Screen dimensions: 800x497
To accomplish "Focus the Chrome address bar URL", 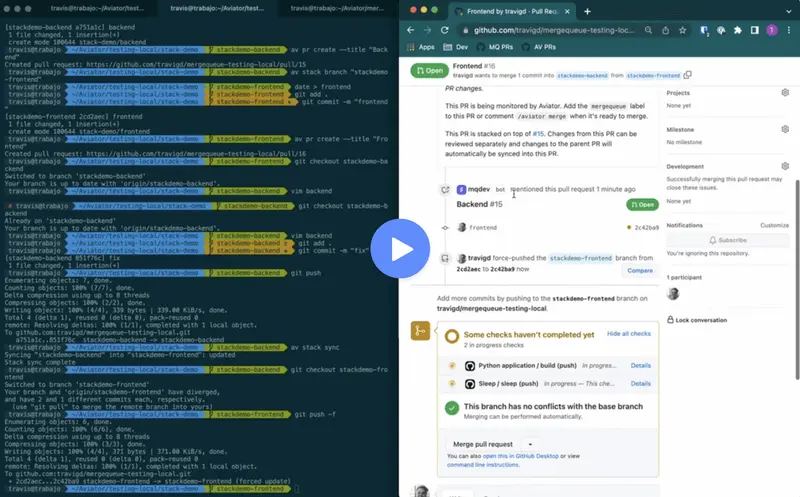I will [554, 30].
